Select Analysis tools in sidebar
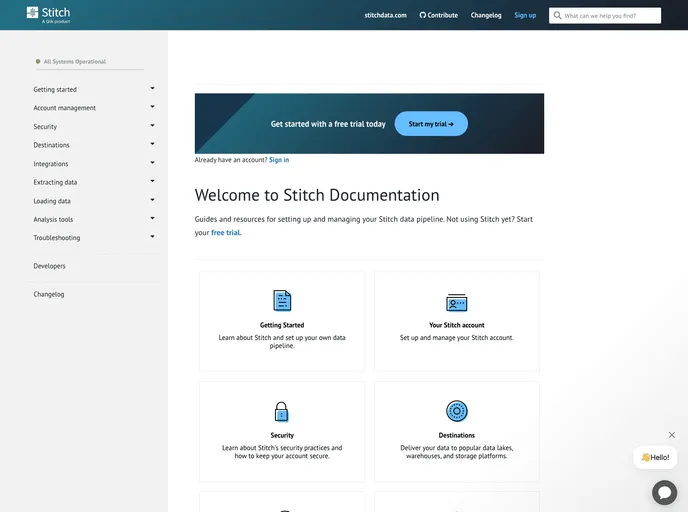This screenshot has height=512, width=688. (x=53, y=219)
